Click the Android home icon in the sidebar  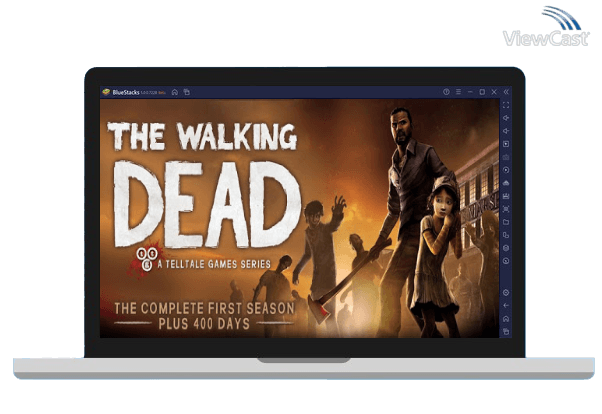[x=506, y=319]
